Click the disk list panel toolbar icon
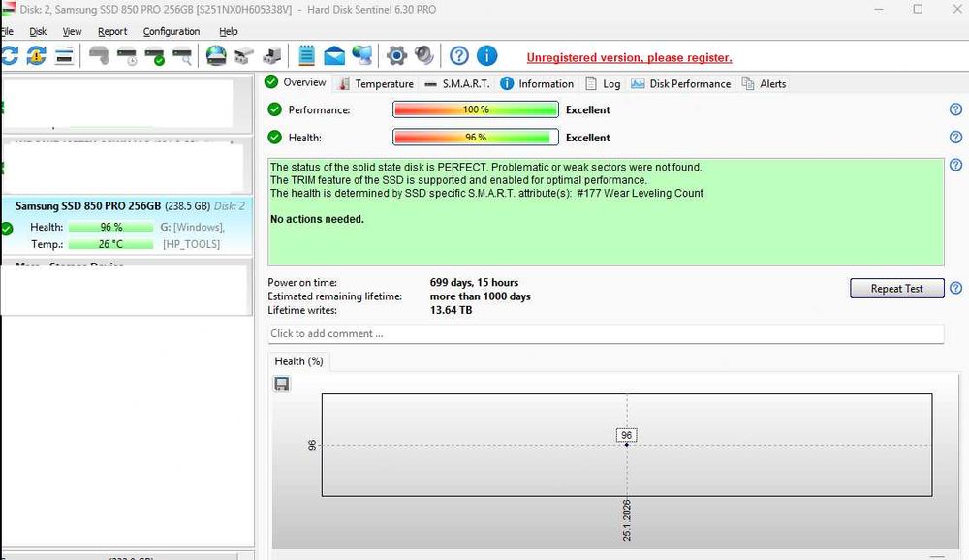Viewport: 969px width, 560px height. click(x=64, y=55)
